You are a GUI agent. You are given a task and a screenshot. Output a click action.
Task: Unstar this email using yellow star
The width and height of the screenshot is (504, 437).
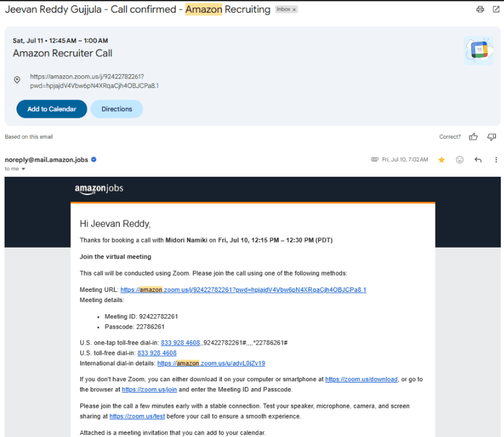[x=441, y=160]
